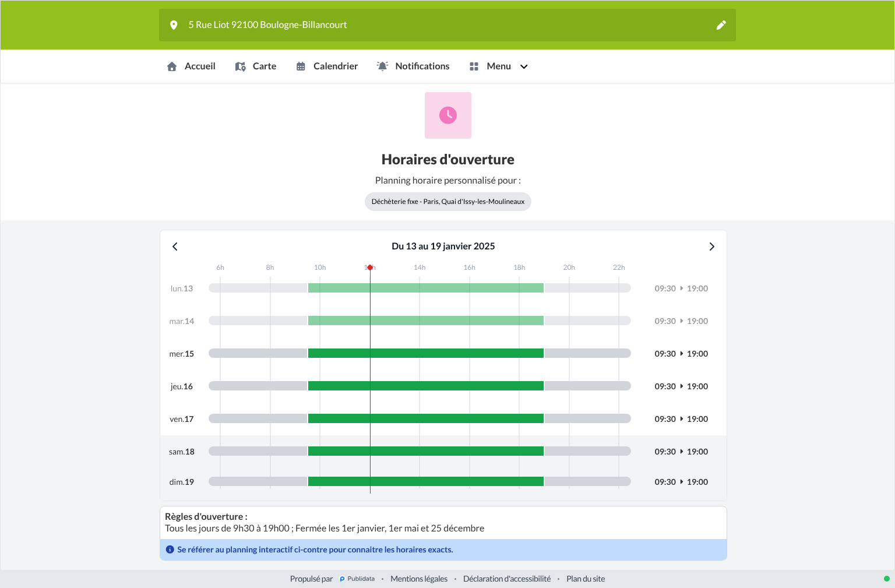Click the address field 5 Rue Liot
Screen dimensions: 895x588
pos(447,25)
